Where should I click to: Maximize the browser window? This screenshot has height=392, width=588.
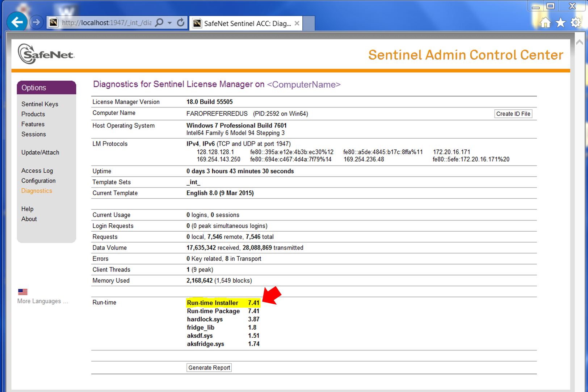click(551, 6)
